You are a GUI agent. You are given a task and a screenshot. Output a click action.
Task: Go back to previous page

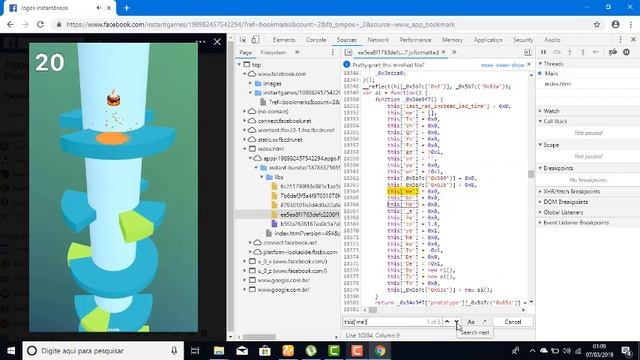tap(10, 24)
